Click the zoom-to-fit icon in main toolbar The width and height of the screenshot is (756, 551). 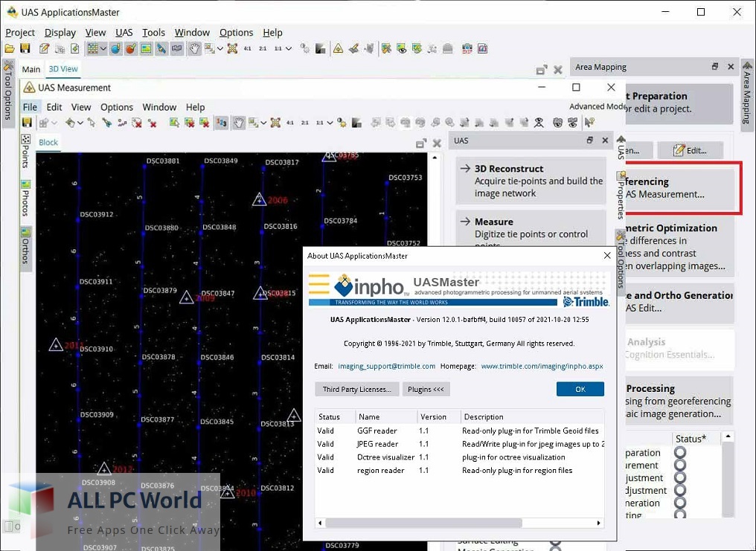tap(232, 48)
